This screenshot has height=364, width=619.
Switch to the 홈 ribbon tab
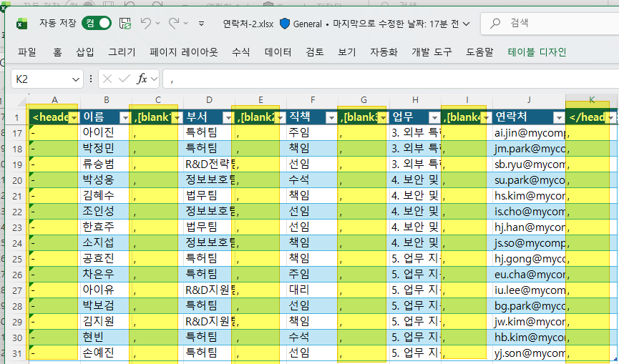pos(58,52)
